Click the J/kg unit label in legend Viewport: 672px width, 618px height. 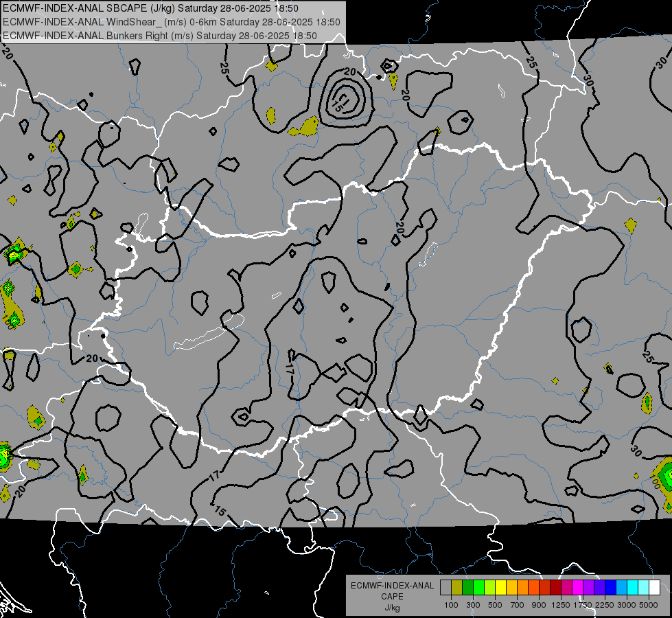pos(392,608)
